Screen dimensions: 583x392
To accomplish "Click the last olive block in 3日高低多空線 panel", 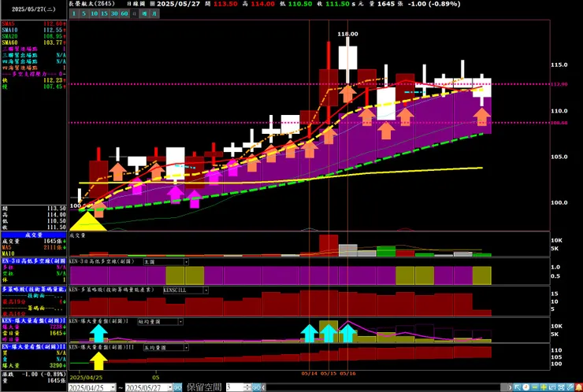I will (x=482, y=276).
